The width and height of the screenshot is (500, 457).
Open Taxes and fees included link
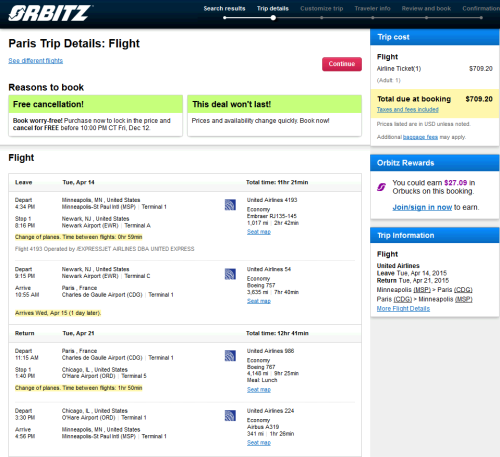point(407,109)
